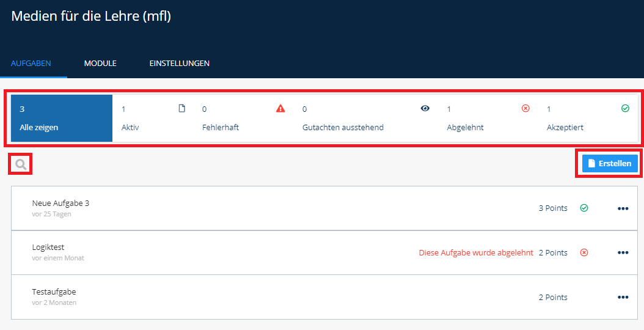Open three-dot menu for Testaufgabe

coord(623,297)
